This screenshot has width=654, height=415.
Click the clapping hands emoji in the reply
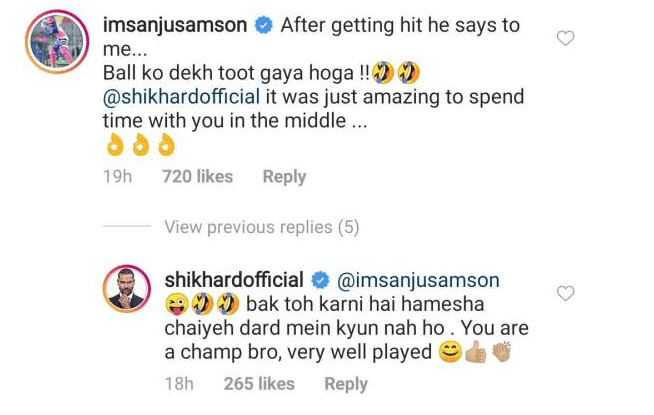pyautogui.click(x=501, y=351)
